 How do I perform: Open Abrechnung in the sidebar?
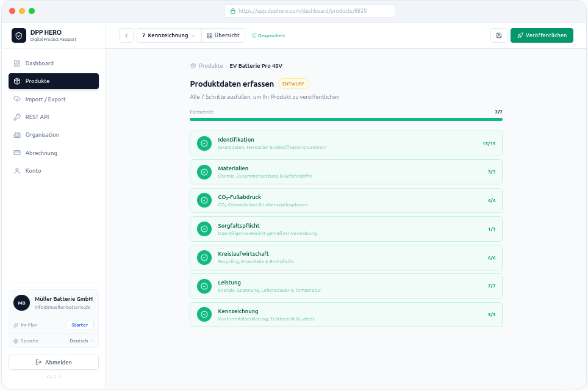pyautogui.click(x=41, y=153)
